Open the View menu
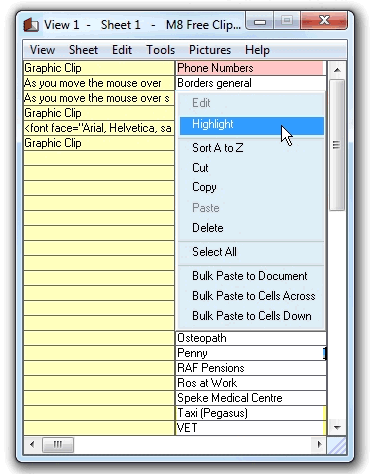Screen dimensions: 371x474 [42, 50]
